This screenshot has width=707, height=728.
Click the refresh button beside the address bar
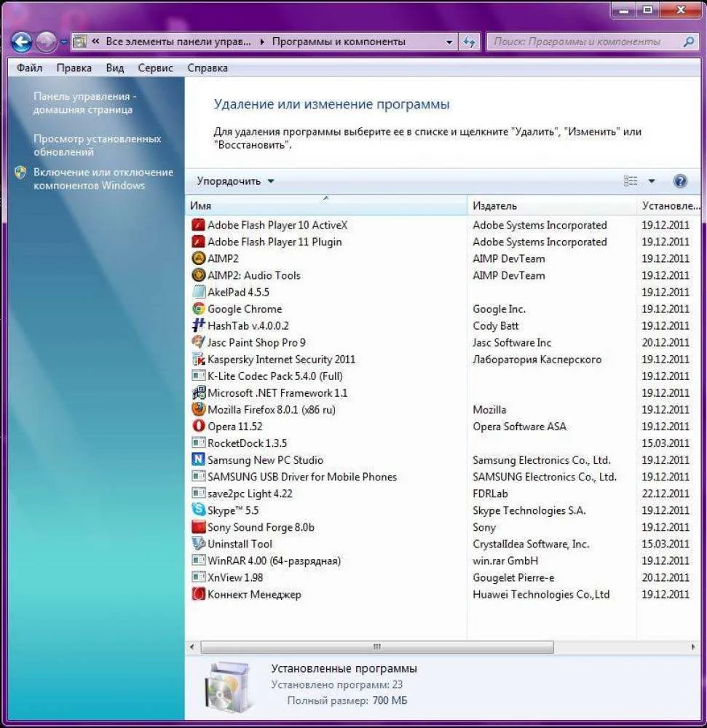[x=470, y=41]
